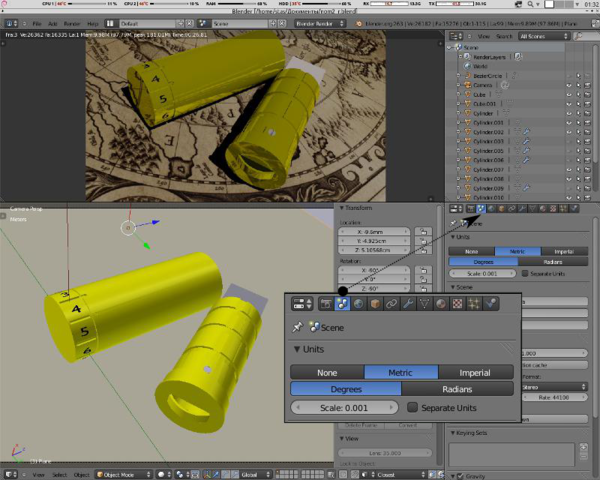Open the Help menu
The width and height of the screenshot is (600, 480).
[x=93, y=24]
